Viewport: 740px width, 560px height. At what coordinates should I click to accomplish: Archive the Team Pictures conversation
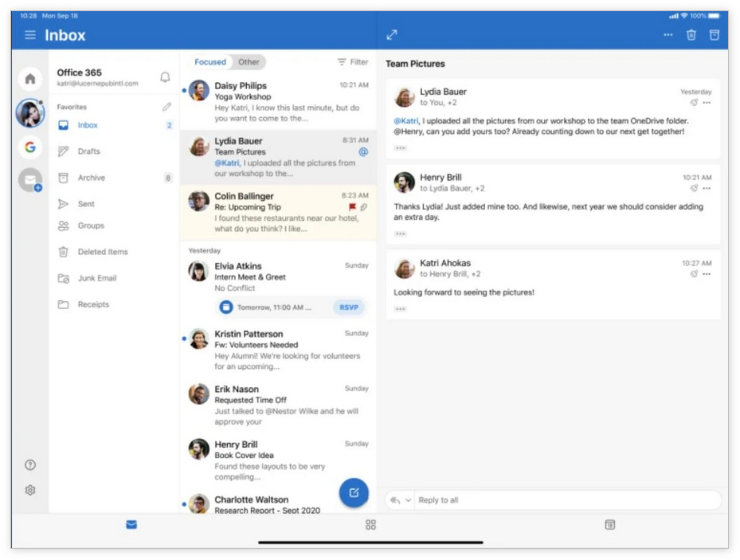(x=715, y=35)
